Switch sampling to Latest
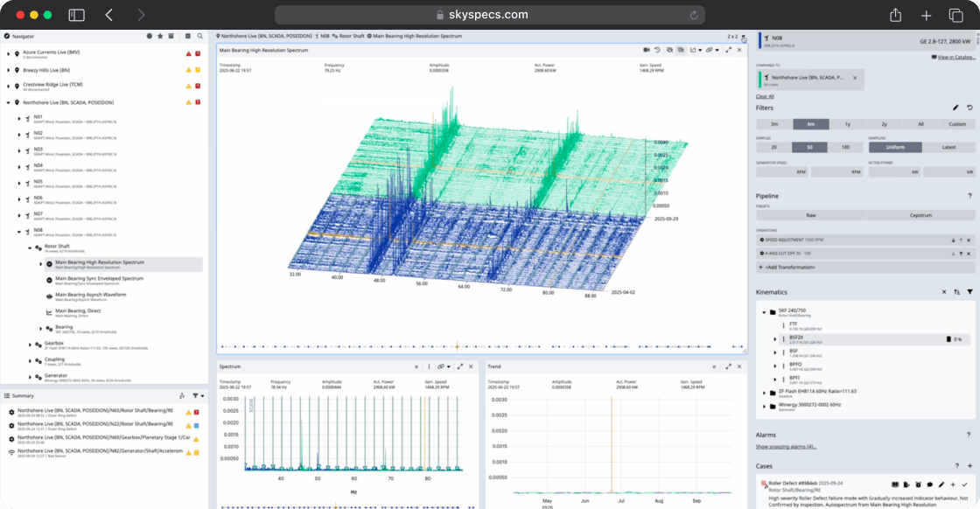The image size is (980, 509). [x=948, y=148]
